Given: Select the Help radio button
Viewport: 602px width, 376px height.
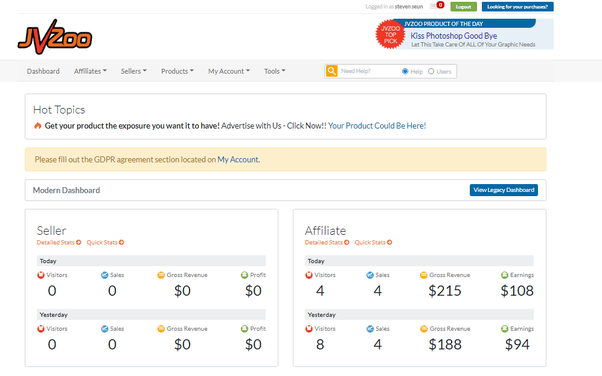Looking at the screenshot, I should [405, 71].
